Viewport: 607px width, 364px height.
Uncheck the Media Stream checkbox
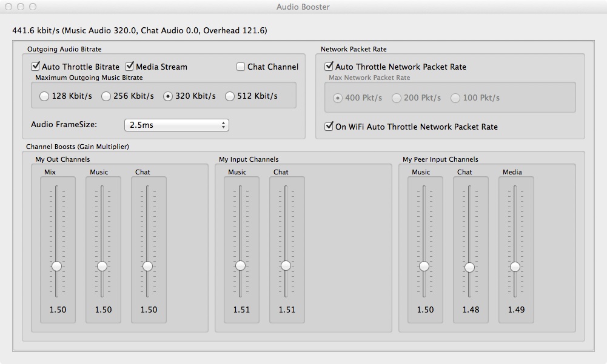[130, 67]
